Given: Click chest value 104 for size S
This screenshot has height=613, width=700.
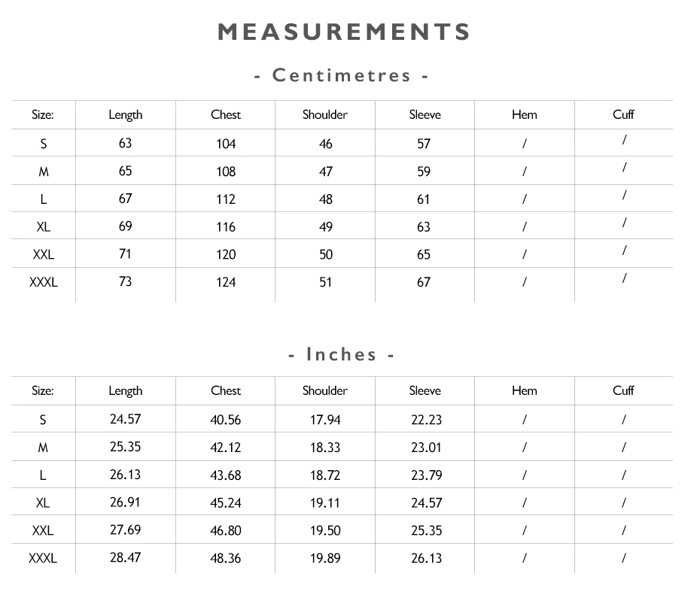Looking at the screenshot, I should [x=226, y=144].
